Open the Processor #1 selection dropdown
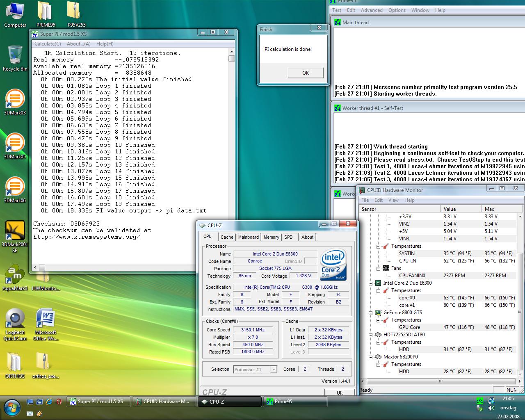 pyautogui.click(x=255, y=370)
